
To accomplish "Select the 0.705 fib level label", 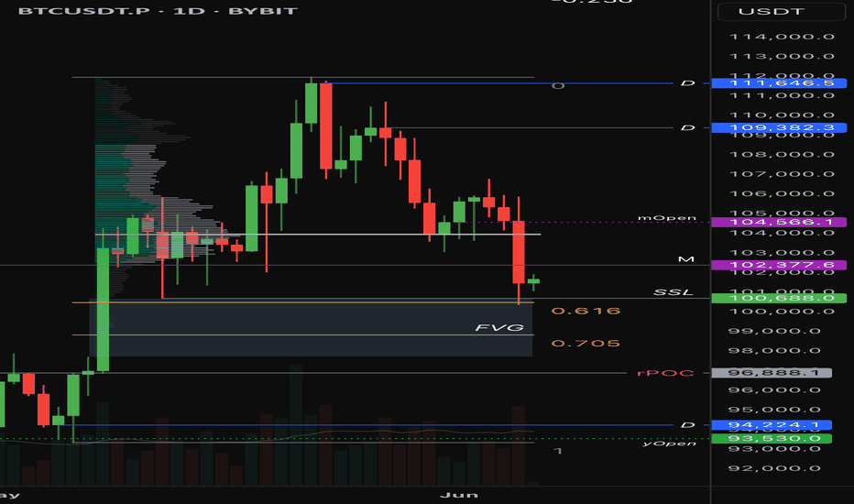I will click(x=586, y=344).
